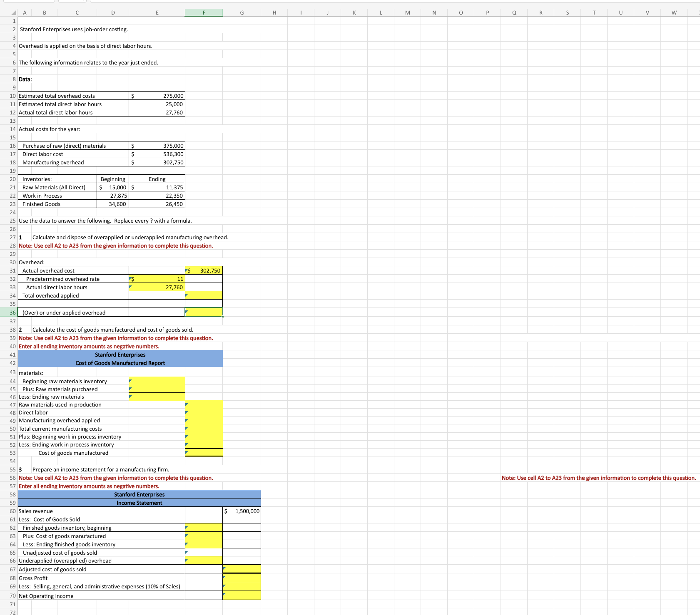The image size is (700, 615).
Task: Select yellow cell for Adjusted cost of goods sold
Action: (x=242, y=569)
